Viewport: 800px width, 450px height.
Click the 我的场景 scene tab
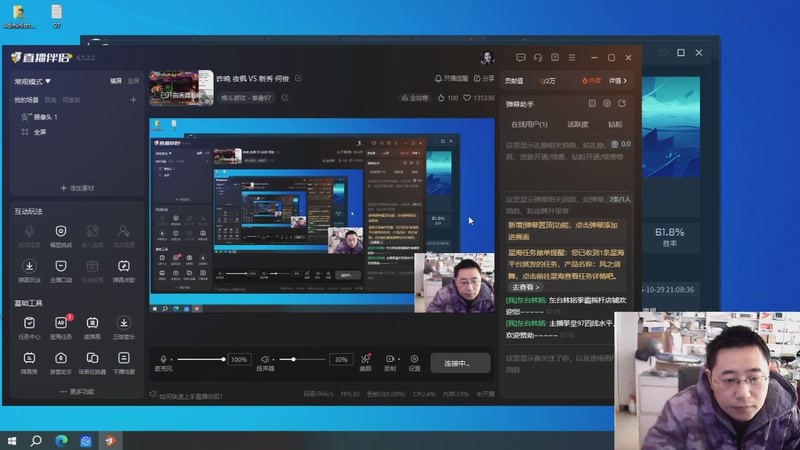(x=26, y=100)
